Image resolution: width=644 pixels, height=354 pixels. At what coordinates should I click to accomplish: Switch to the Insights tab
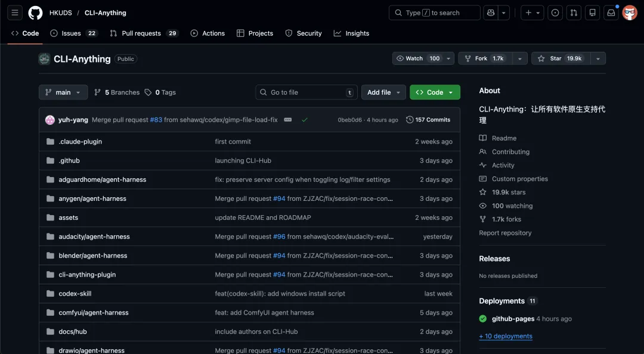click(352, 33)
